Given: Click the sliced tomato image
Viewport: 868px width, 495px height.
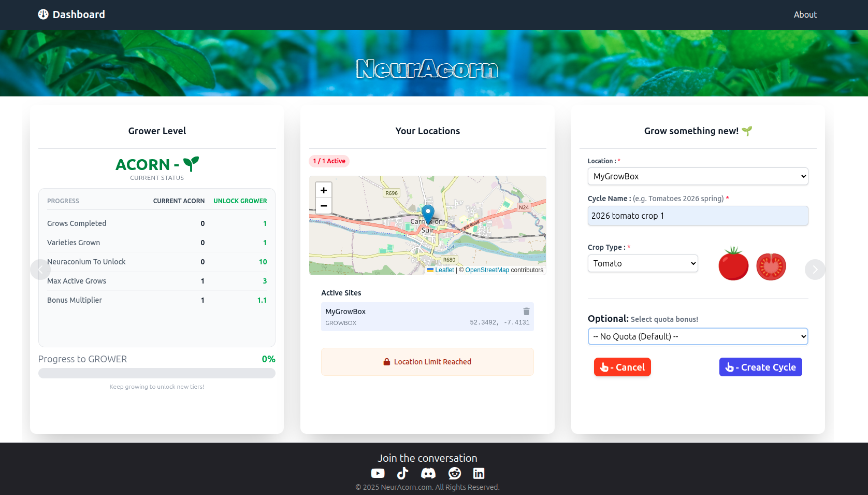Looking at the screenshot, I should click(x=771, y=266).
